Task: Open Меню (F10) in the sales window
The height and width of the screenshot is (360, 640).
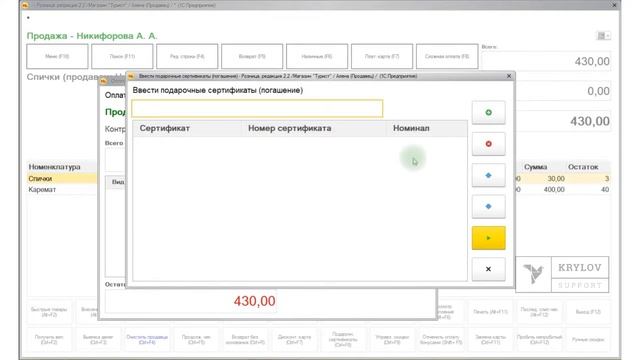Action: click(x=57, y=56)
